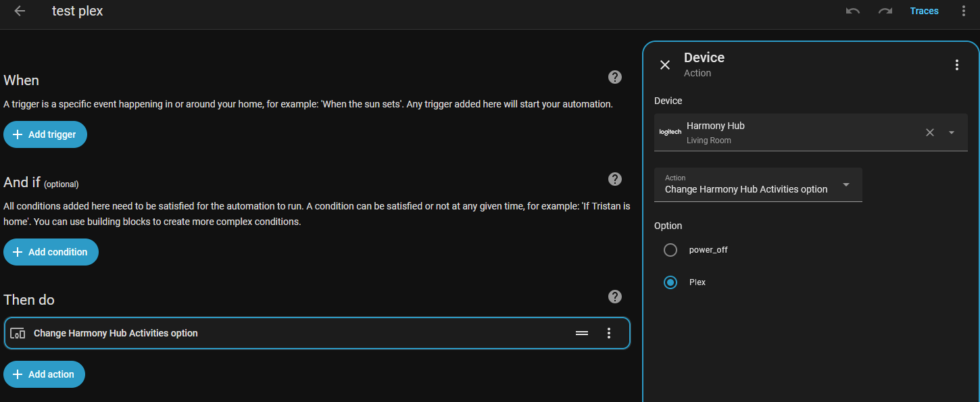Open the action row's three-dot menu
The height and width of the screenshot is (402, 980).
[609, 333]
